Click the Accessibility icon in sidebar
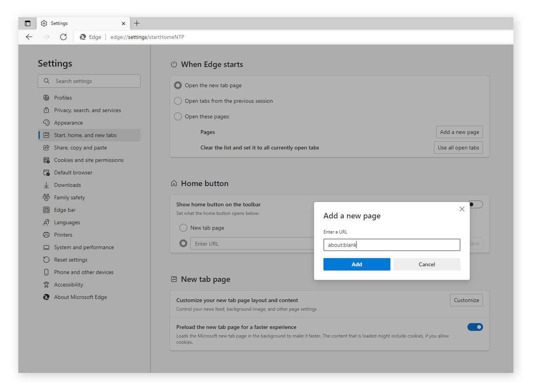This screenshot has height=392, width=534. [46, 285]
